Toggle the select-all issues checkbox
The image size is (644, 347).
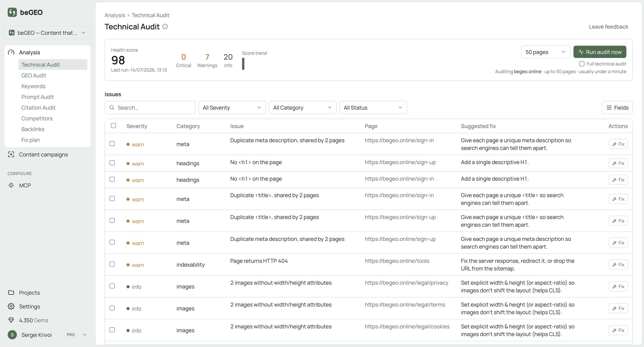(x=113, y=126)
